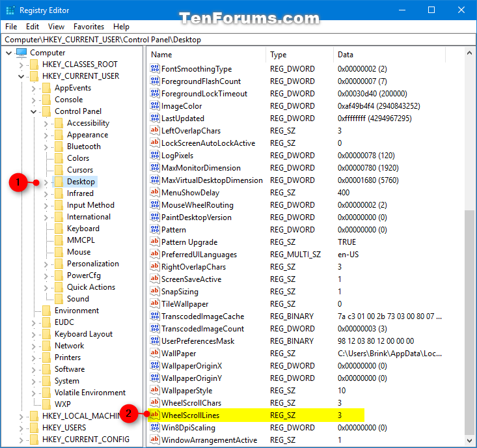Image resolution: width=477 pixels, height=448 pixels.
Task: Click the WheelScrollChars string icon
Action: [154, 402]
